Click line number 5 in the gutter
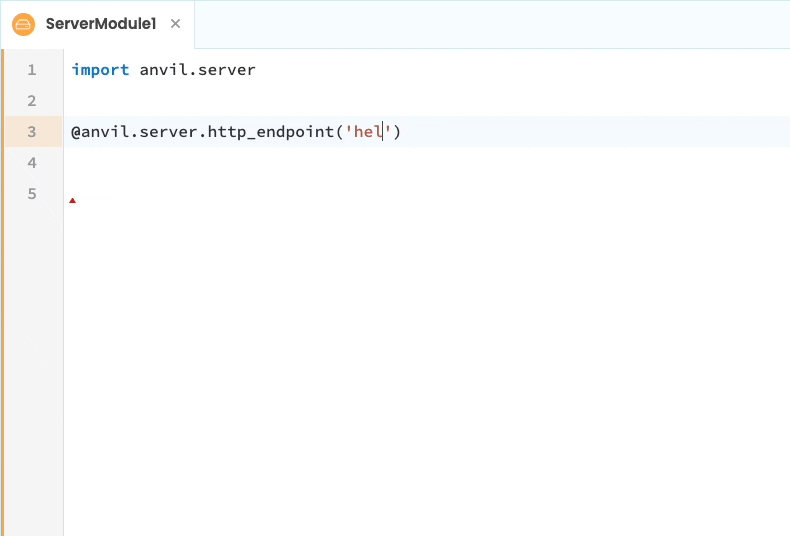 (32, 194)
